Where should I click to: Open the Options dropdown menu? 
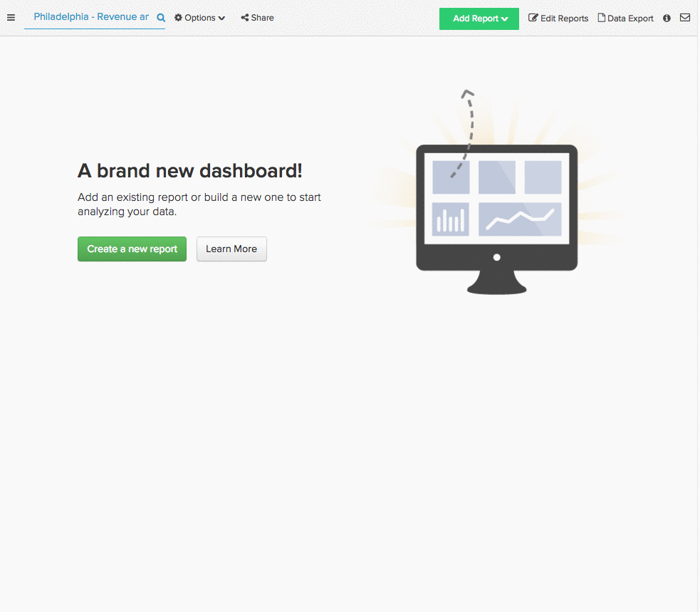(x=199, y=18)
